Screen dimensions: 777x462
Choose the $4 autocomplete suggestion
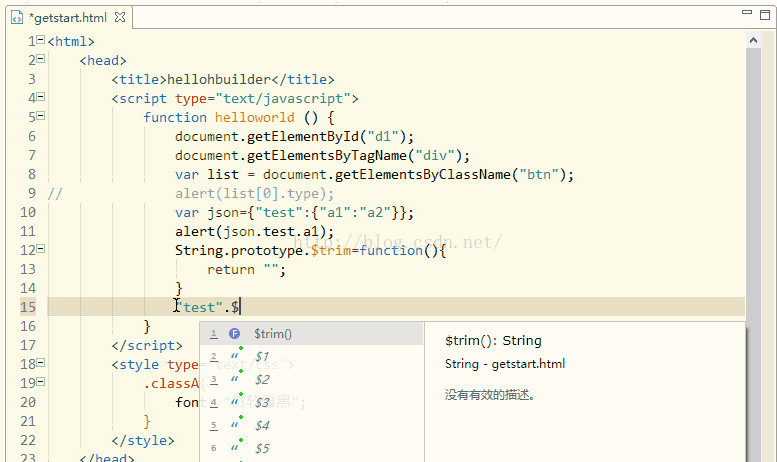[x=312, y=425]
